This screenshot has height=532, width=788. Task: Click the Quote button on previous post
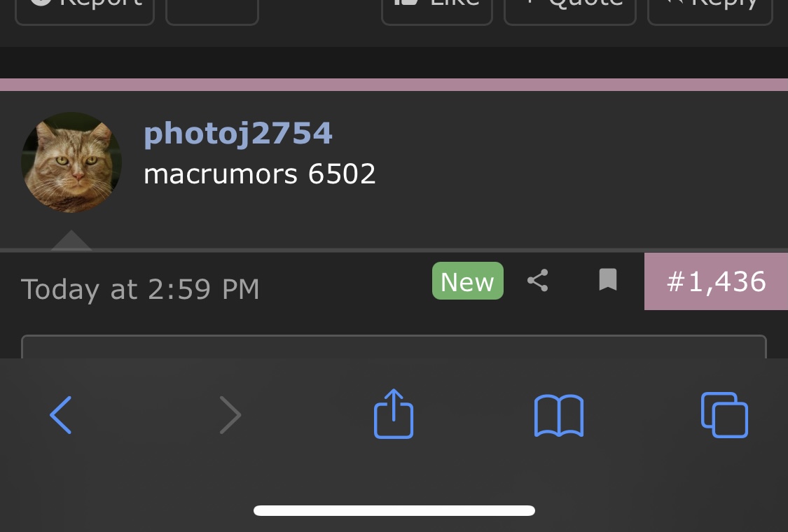[570, 10]
